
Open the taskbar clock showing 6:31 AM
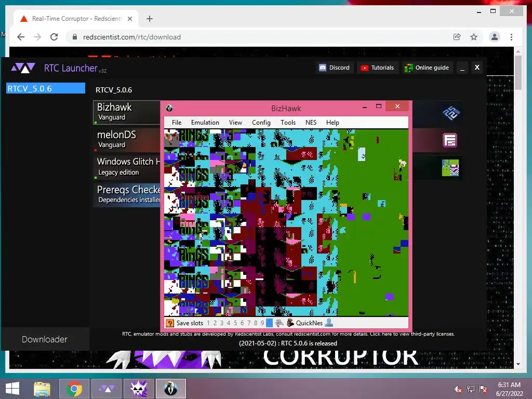509,389
